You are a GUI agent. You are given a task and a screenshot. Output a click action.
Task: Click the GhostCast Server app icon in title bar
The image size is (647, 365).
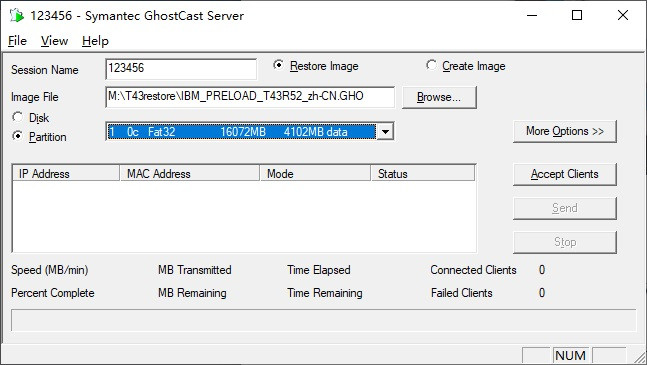point(17,16)
